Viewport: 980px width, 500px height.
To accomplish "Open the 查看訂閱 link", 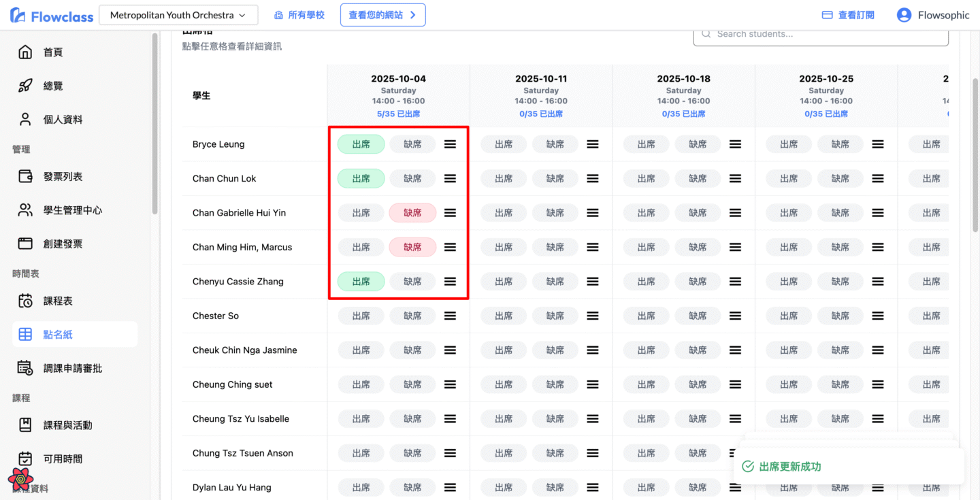I will click(x=848, y=15).
